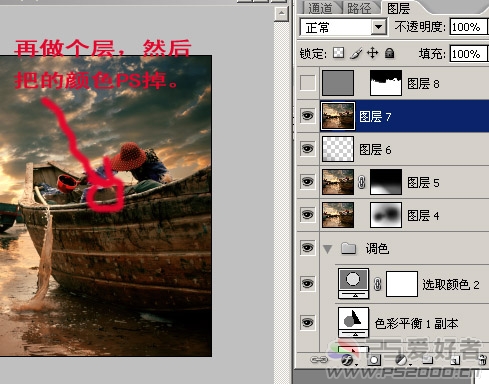Click the 填充 100% input field
This screenshot has width=489, height=384.
tap(469, 53)
